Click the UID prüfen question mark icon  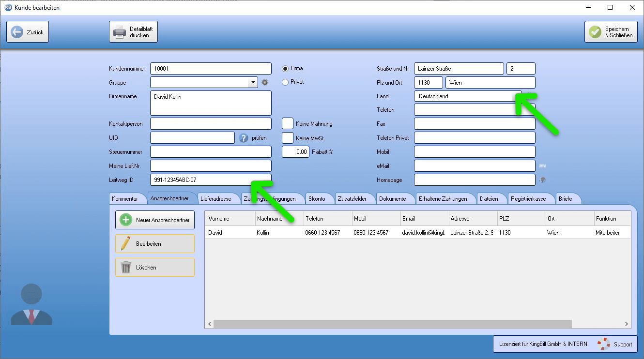coord(244,138)
